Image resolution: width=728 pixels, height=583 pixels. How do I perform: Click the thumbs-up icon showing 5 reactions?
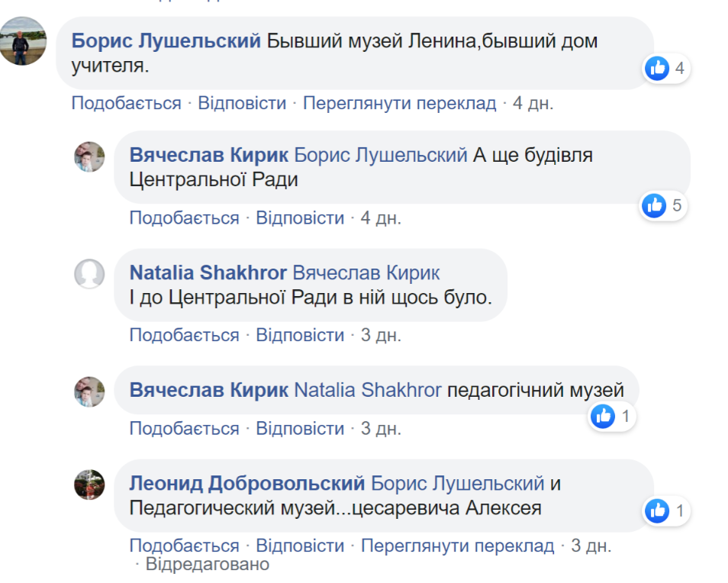click(654, 204)
